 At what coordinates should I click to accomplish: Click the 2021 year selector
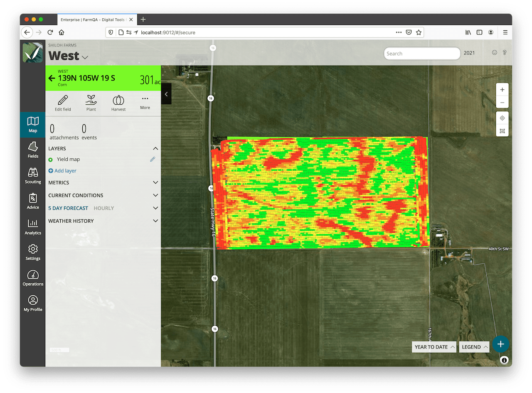pyautogui.click(x=469, y=53)
